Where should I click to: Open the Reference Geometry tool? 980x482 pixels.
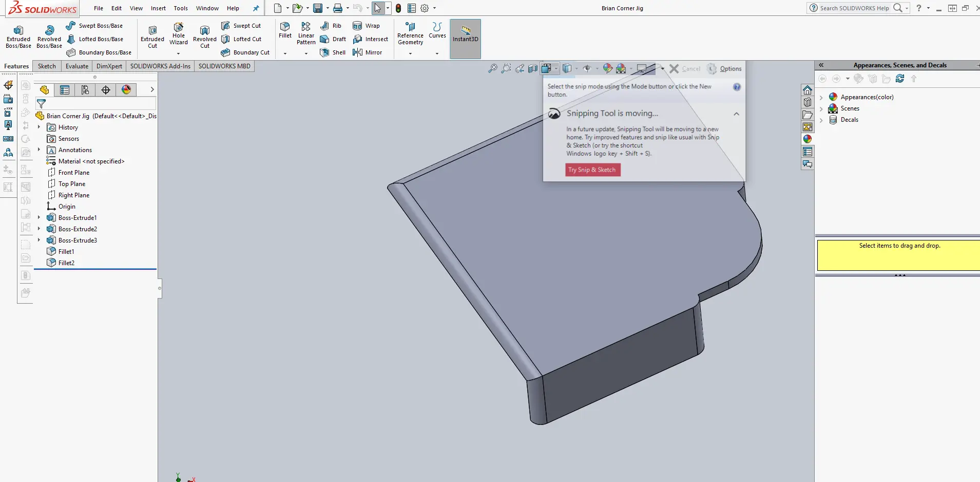point(410,34)
